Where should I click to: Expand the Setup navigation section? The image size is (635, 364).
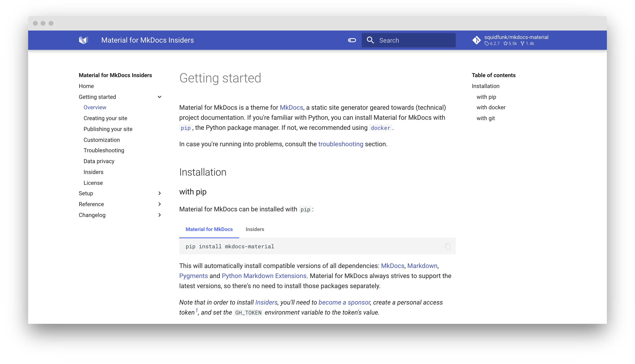point(160,193)
